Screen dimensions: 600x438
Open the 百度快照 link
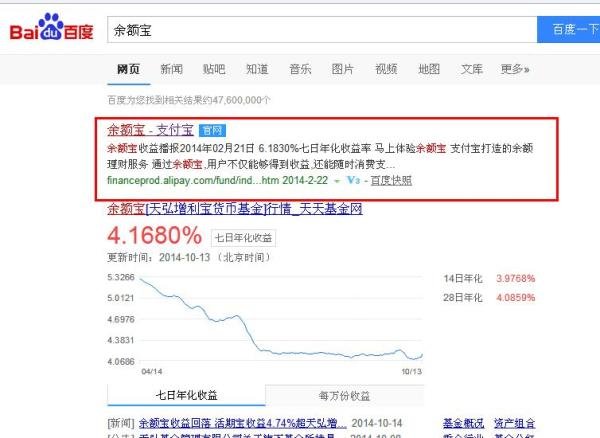click(391, 180)
